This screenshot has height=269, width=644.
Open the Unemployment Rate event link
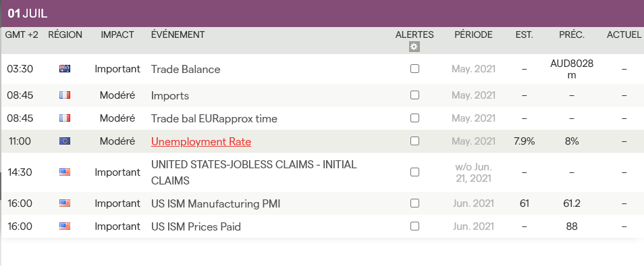click(x=201, y=141)
